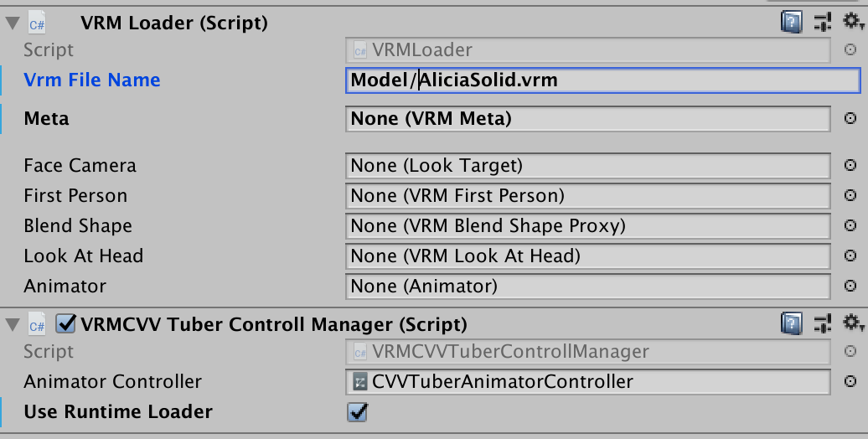Open VRM Loader gear settings menu
Image resolution: width=868 pixels, height=439 pixels.
point(853,23)
